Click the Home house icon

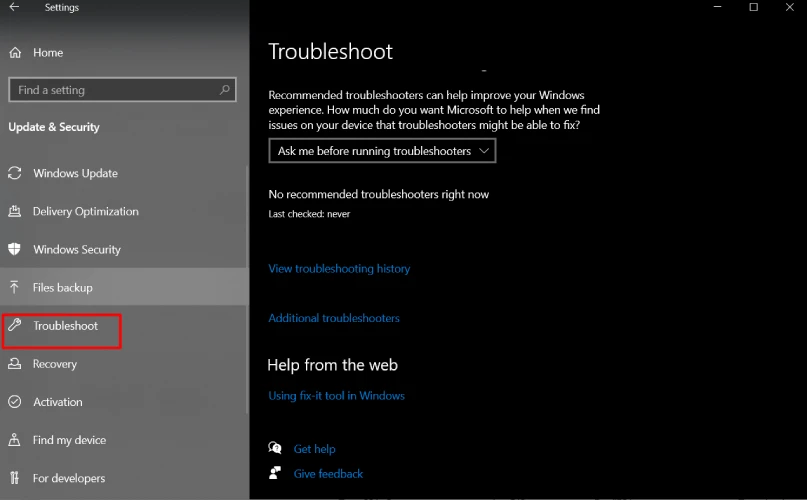click(x=15, y=53)
